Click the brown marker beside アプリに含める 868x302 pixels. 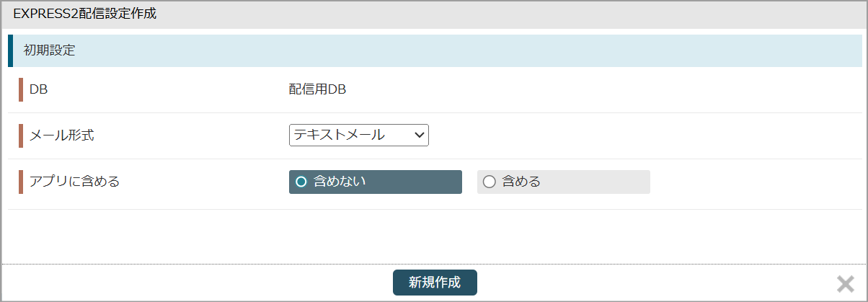(x=21, y=182)
